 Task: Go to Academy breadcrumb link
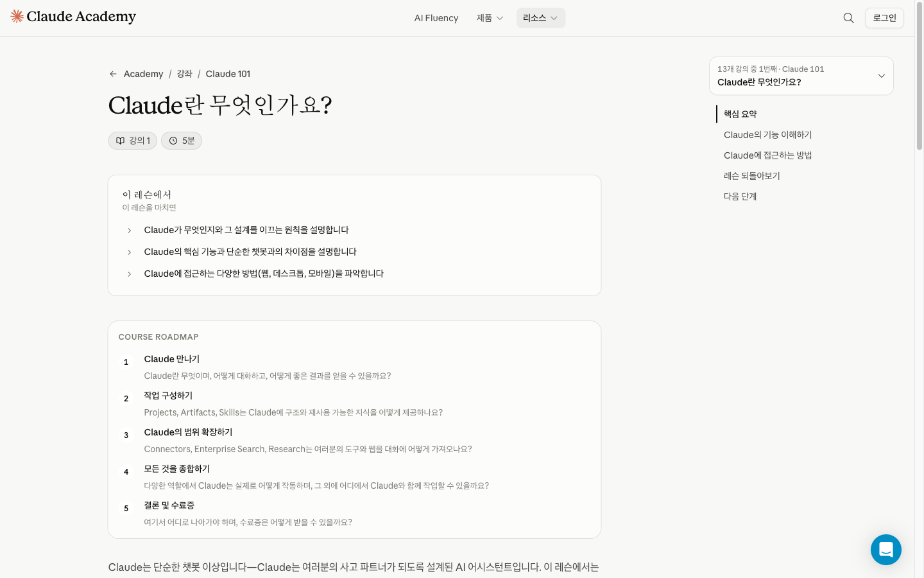[143, 74]
